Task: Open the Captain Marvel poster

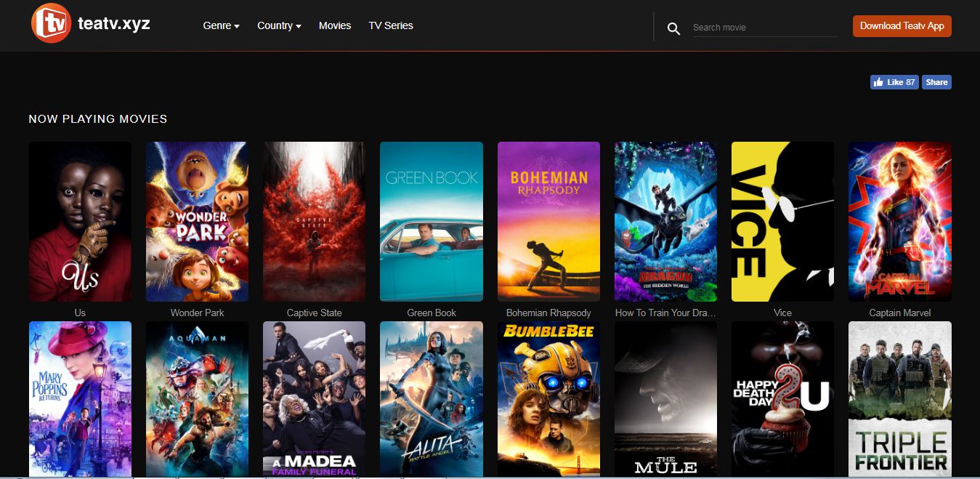Action: (900, 221)
